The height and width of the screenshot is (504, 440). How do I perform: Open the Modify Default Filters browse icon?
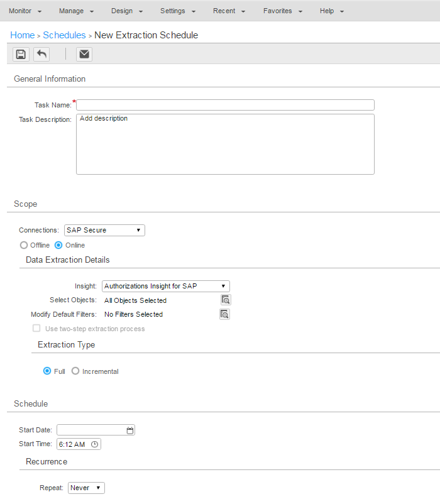pos(225,314)
